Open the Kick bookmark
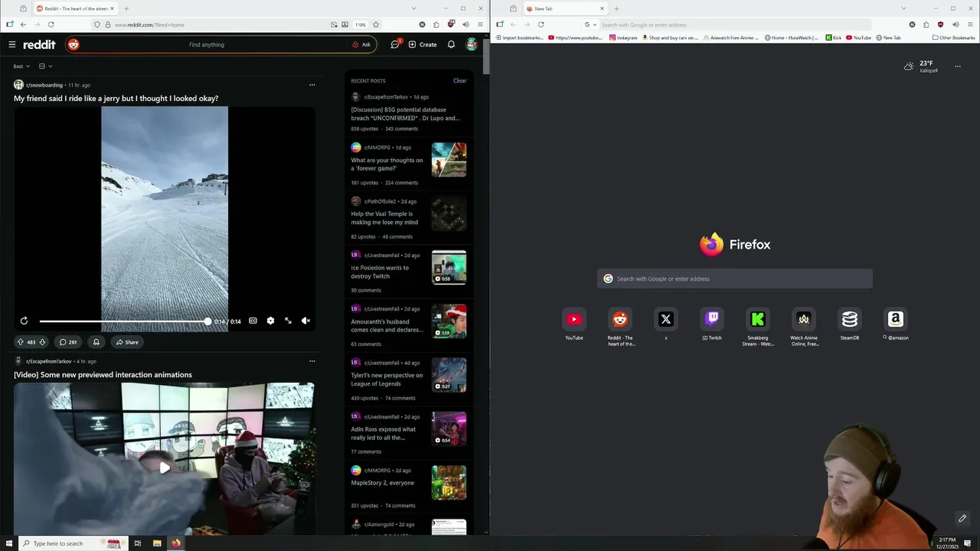 pos(833,37)
